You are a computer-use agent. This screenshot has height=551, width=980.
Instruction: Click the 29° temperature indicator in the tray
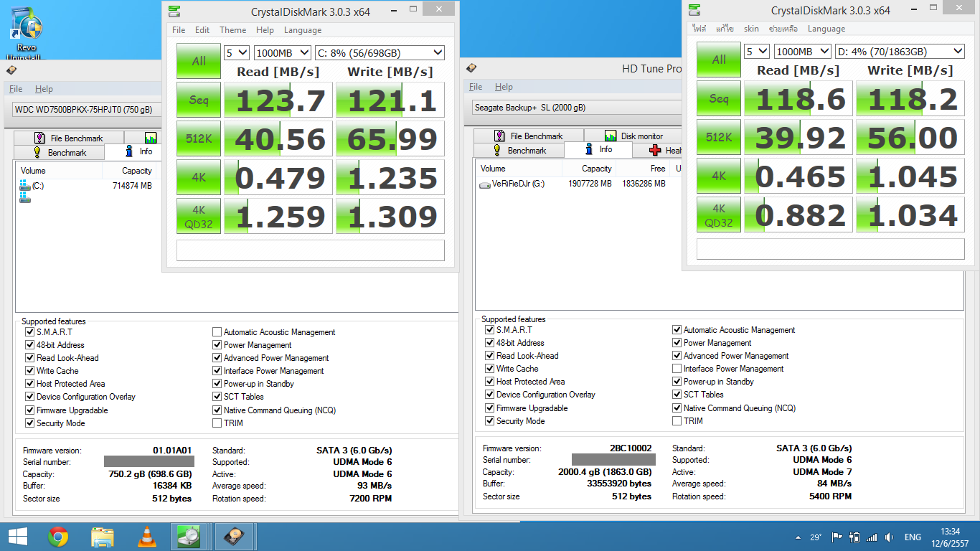(816, 537)
